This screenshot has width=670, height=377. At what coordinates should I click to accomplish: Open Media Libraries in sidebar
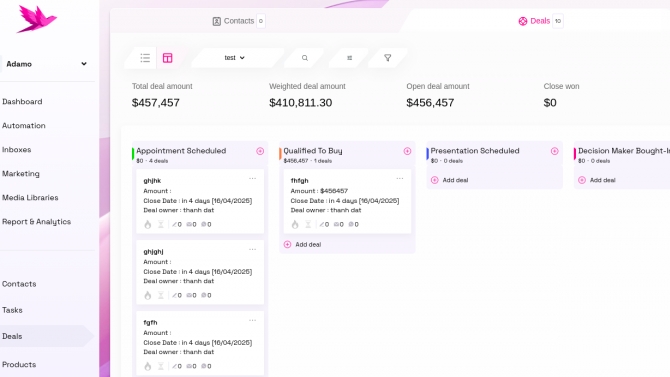click(30, 197)
